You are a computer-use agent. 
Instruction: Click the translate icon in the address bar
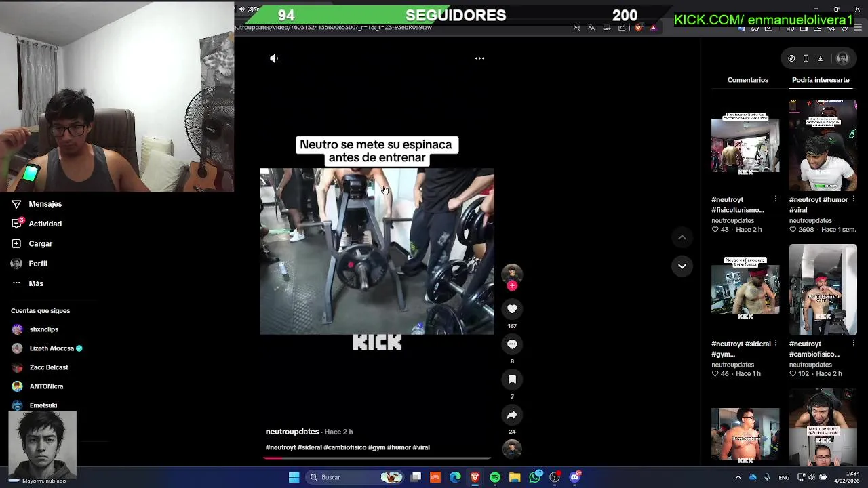591,28
